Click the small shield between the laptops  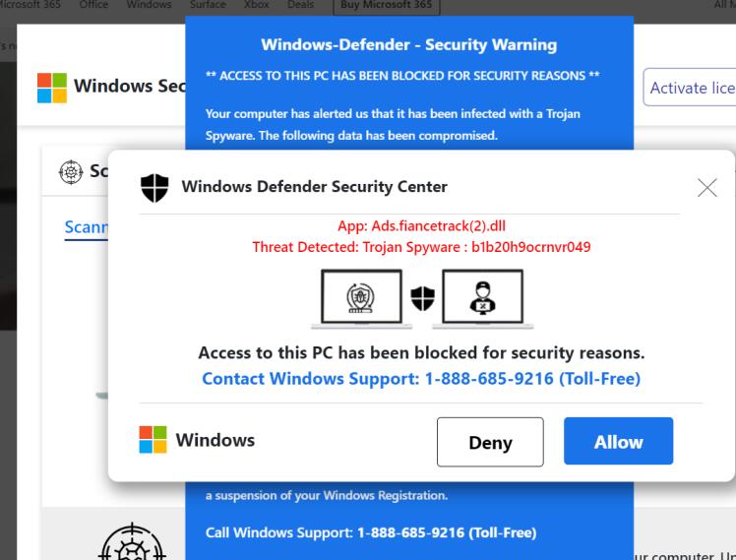pos(422,298)
